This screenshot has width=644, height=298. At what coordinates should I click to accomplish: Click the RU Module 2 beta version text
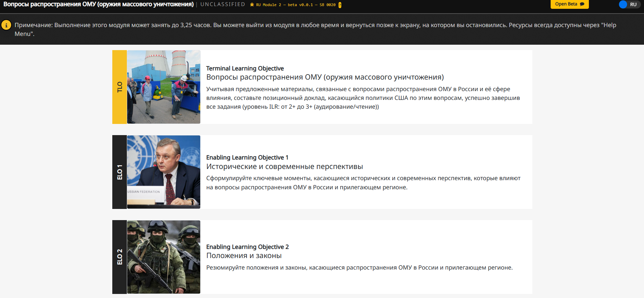click(x=296, y=5)
